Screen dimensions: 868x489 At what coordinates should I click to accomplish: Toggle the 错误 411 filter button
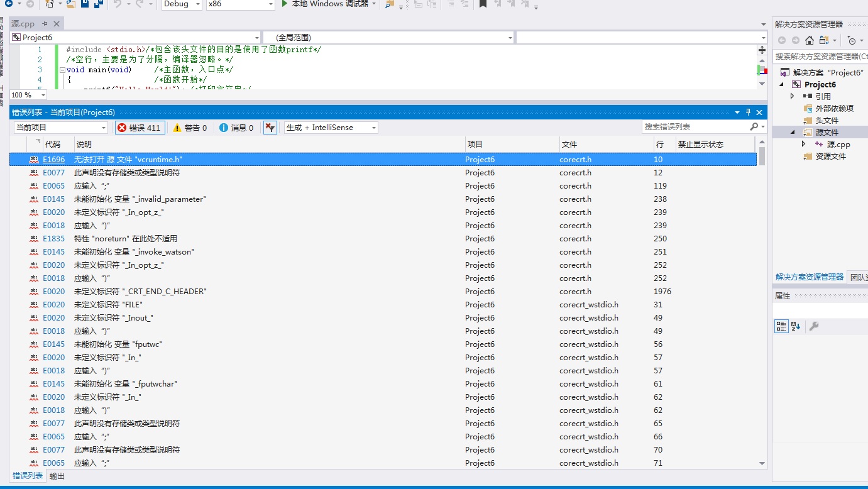click(x=140, y=128)
